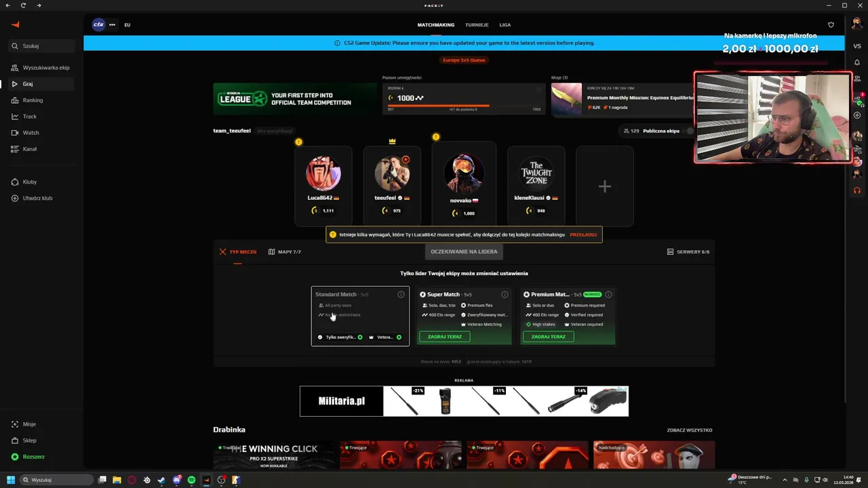The height and width of the screenshot is (488, 868).
Task: Open the Nadchodzące ladder thumbnail
Action: 654,455
